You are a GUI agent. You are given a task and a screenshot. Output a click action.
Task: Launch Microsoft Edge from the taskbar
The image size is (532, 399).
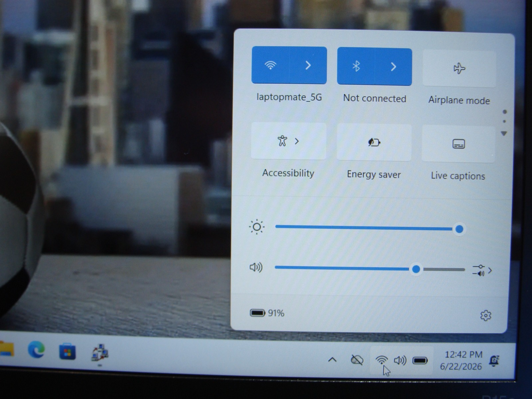pyautogui.click(x=36, y=350)
